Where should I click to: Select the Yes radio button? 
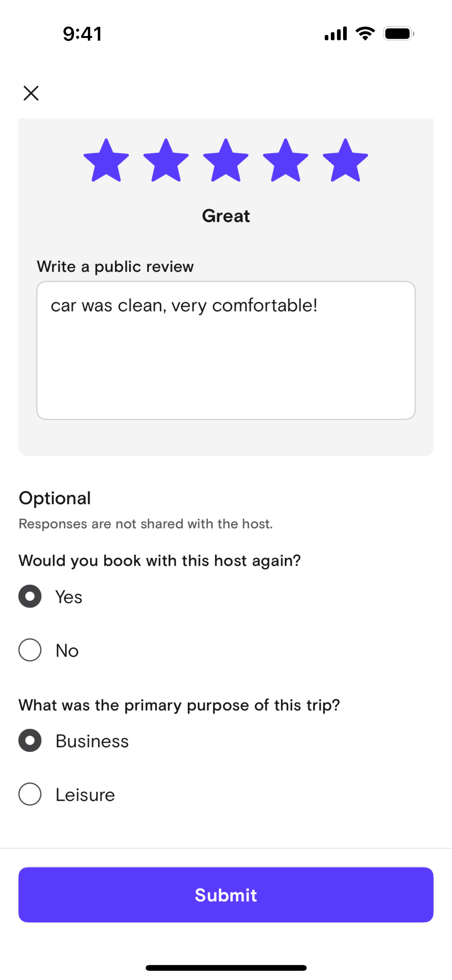30,596
